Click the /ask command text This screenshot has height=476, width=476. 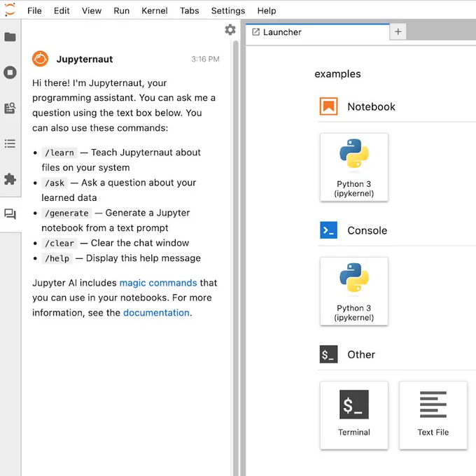(55, 183)
